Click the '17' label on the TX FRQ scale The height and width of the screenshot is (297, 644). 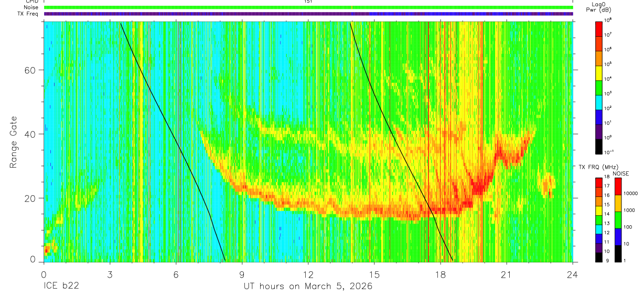(x=608, y=186)
